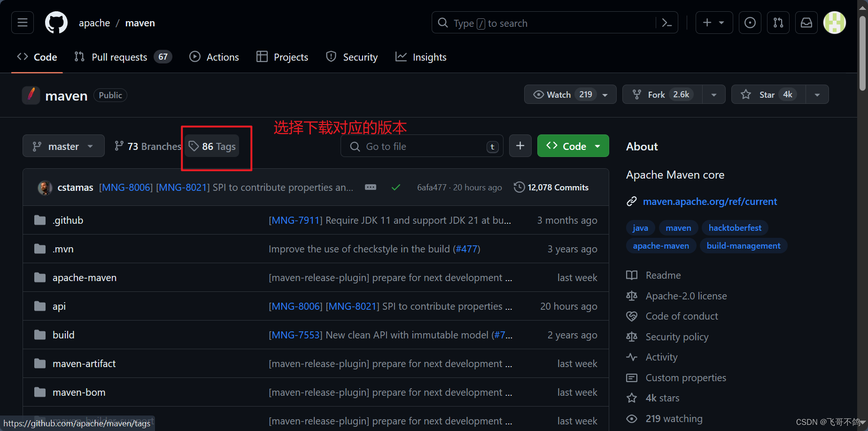This screenshot has height=431, width=868.
Task: Switch to the Code tab
Action: (x=37, y=57)
